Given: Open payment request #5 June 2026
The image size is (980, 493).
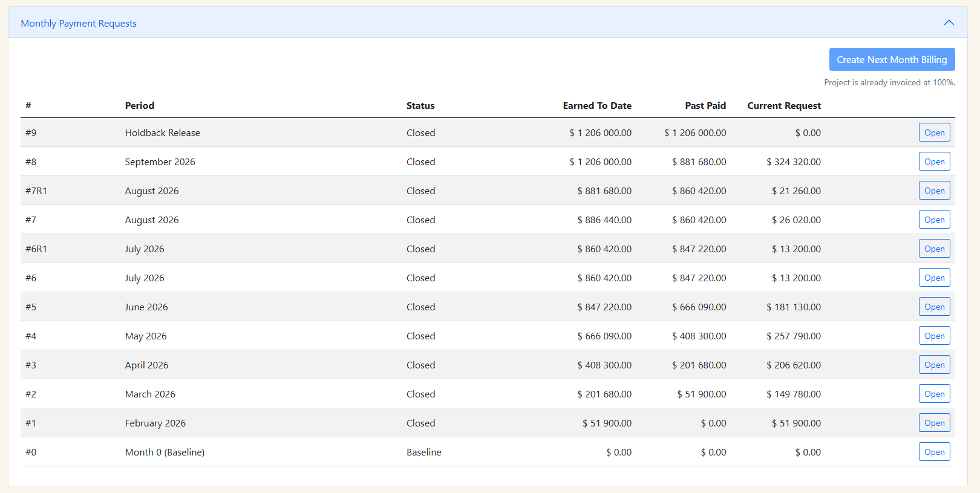Looking at the screenshot, I should [x=934, y=307].
